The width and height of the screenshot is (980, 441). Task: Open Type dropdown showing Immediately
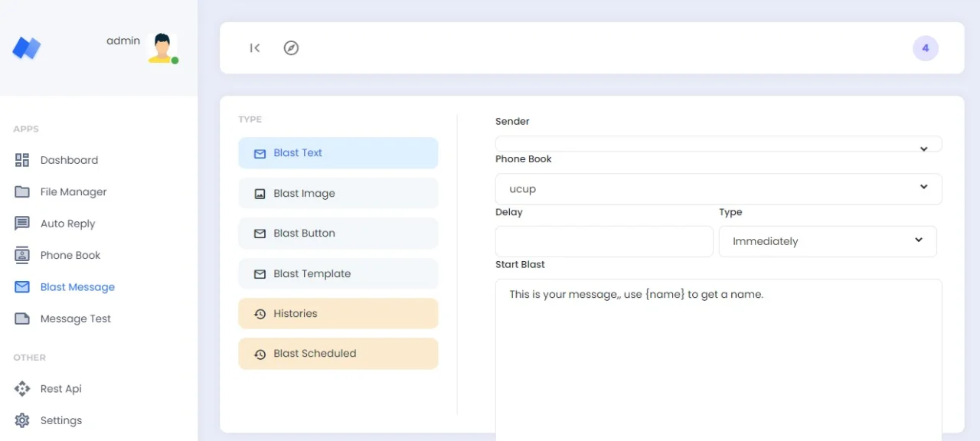(x=828, y=241)
